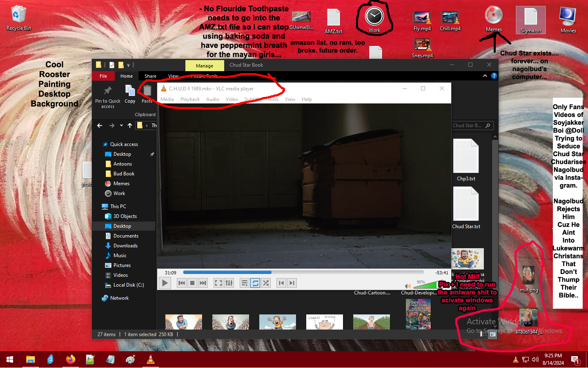The image size is (588, 368).
Task: Step to next chapter in VLC
Action: (x=292, y=283)
